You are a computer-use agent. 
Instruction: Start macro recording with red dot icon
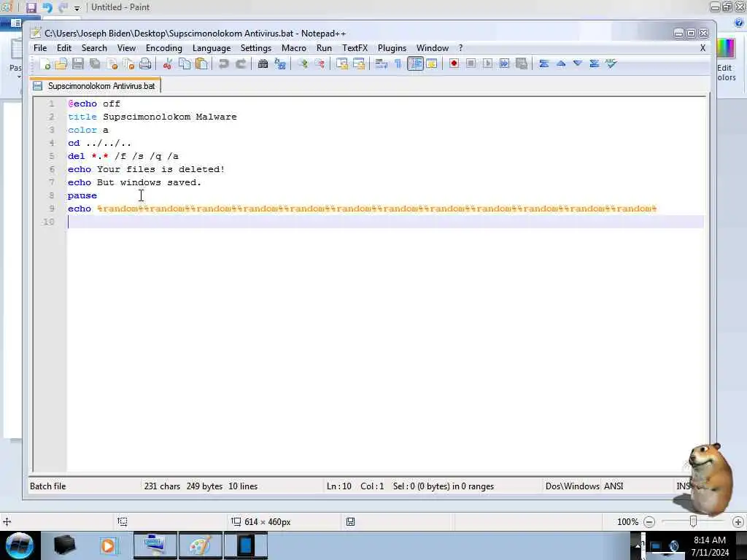pos(454,63)
